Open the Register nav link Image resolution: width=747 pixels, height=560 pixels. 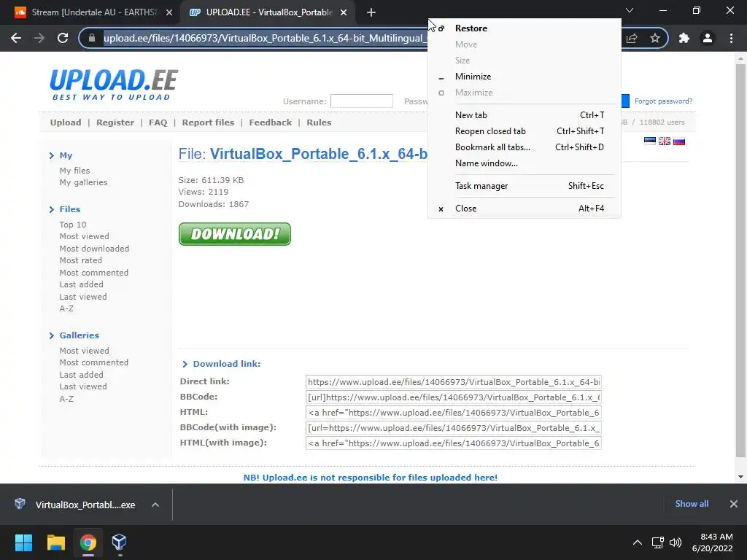(x=115, y=122)
